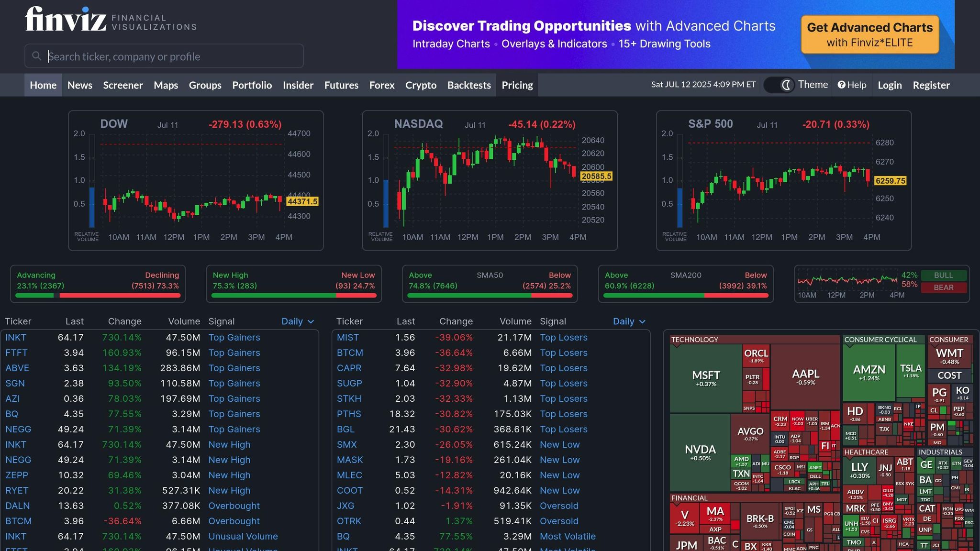The image size is (980, 551).
Task: Click the BEAR indicator label
Action: 944,287
